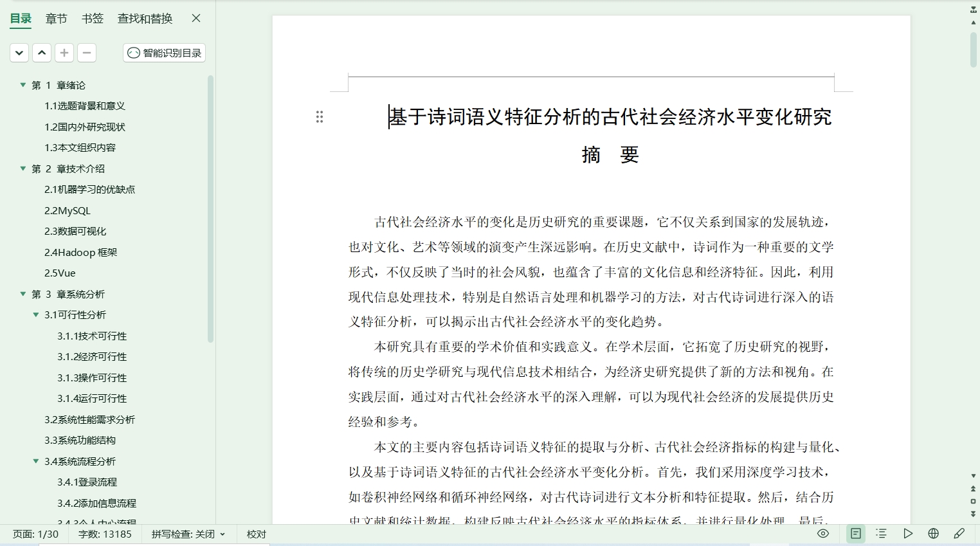980x546 pixels.
Task: Click the pen writing mode icon in status bar
Action: tap(959, 534)
